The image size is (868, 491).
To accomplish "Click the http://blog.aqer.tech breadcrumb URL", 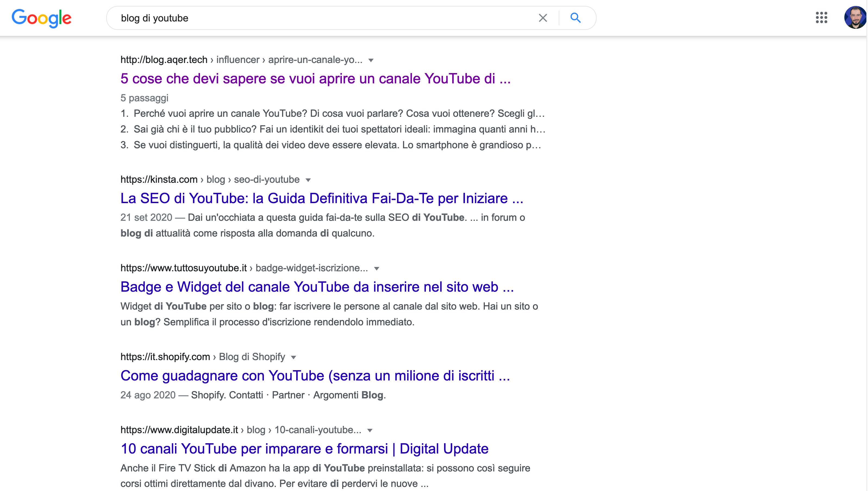I will (164, 60).
